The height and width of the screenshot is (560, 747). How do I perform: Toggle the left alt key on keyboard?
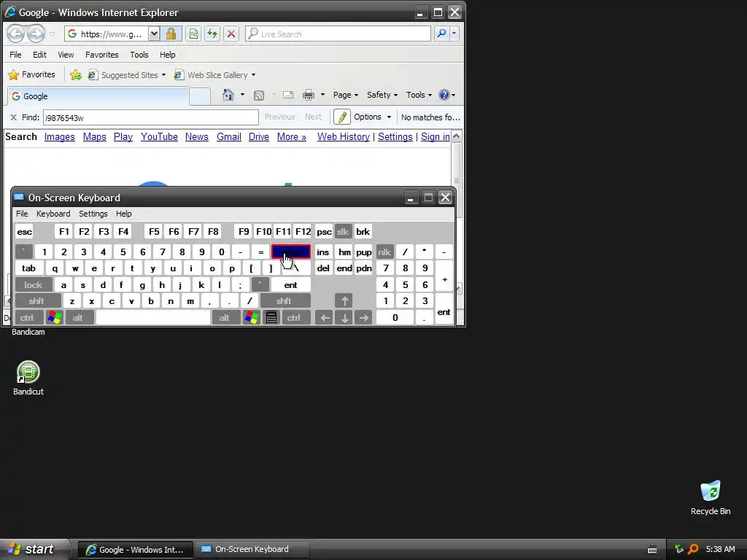pos(80,318)
